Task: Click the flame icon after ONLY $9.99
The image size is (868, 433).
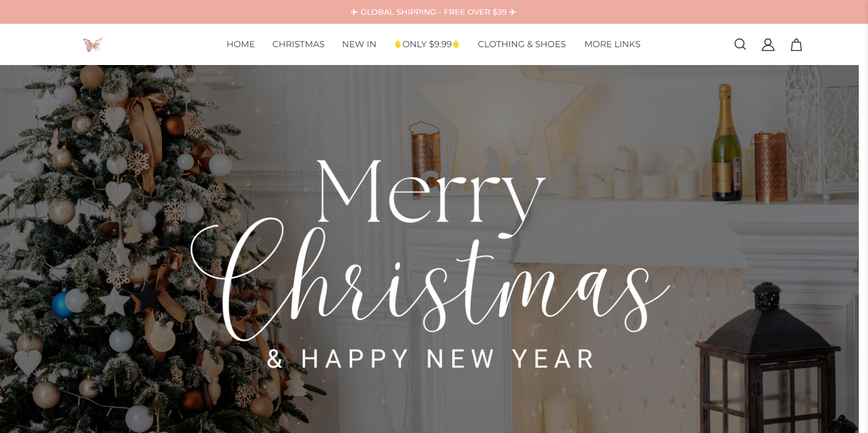Action: 456,44
